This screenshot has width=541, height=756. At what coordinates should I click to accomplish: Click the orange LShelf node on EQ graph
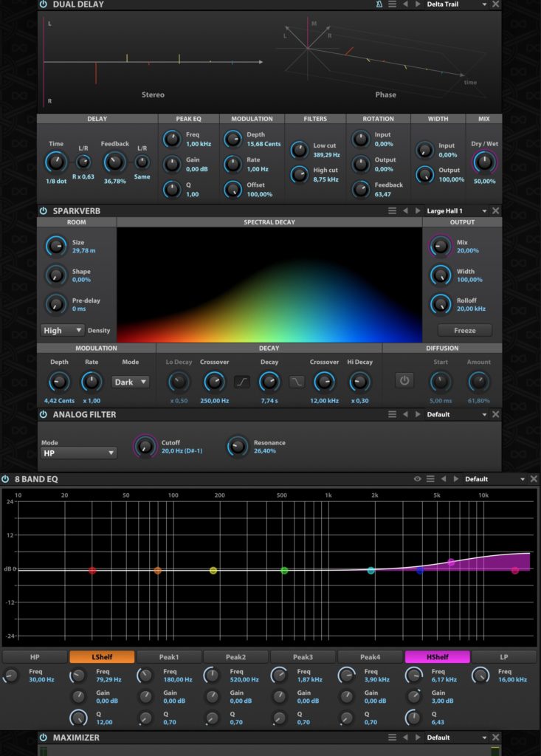point(158,571)
